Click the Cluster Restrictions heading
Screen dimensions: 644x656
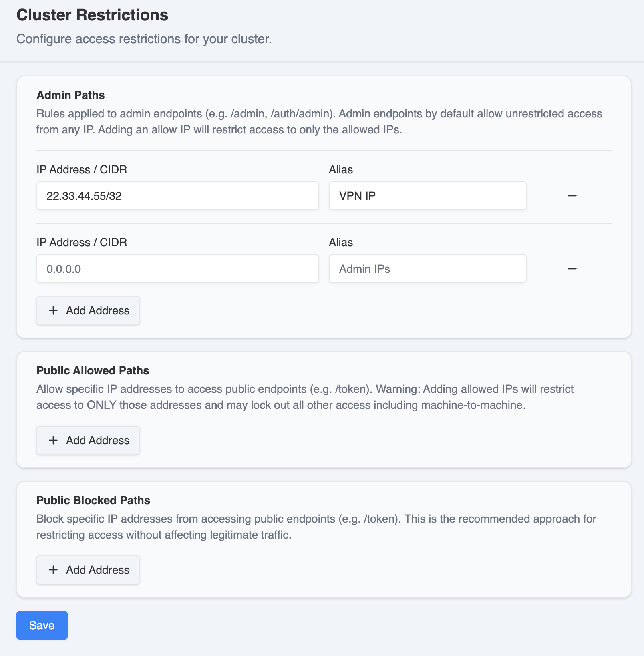pos(92,15)
